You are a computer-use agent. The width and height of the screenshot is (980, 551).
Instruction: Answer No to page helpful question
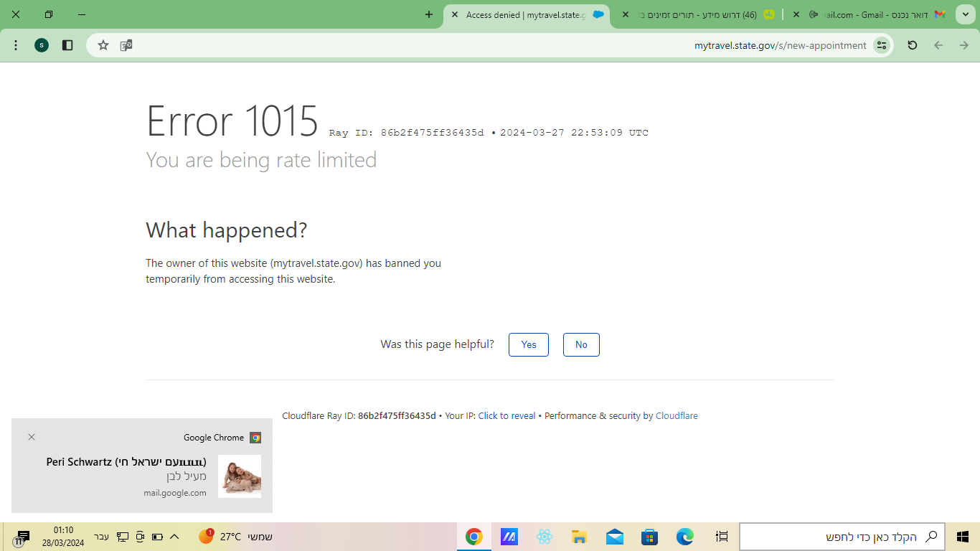(x=581, y=344)
